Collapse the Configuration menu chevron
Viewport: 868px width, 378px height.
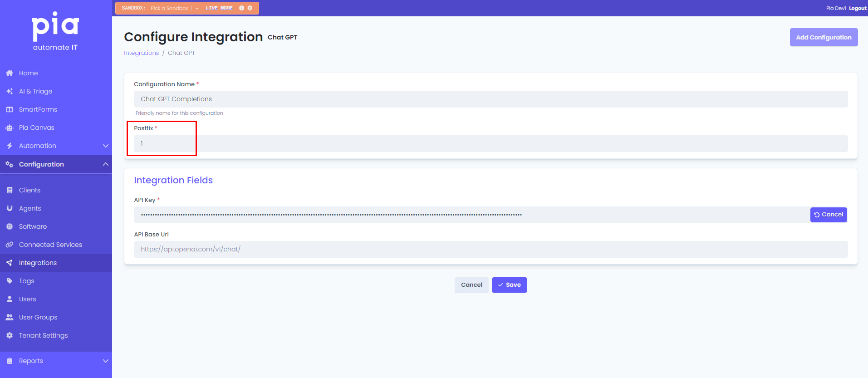coord(106,164)
